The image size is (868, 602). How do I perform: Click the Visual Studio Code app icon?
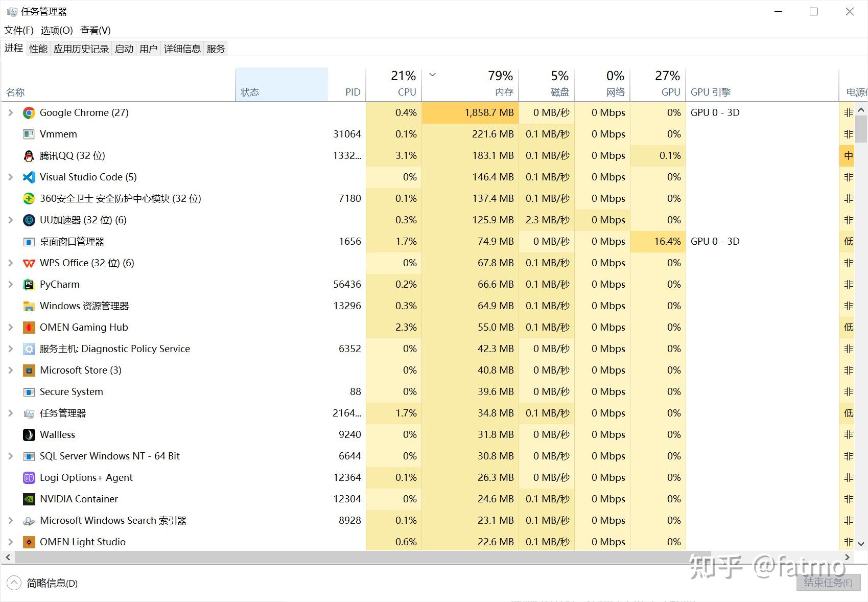point(29,177)
